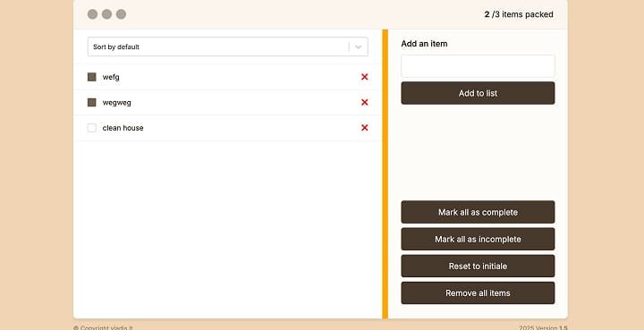Image resolution: width=644 pixels, height=330 pixels.
Task: Click Mark all as complete
Action: (478, 212)
